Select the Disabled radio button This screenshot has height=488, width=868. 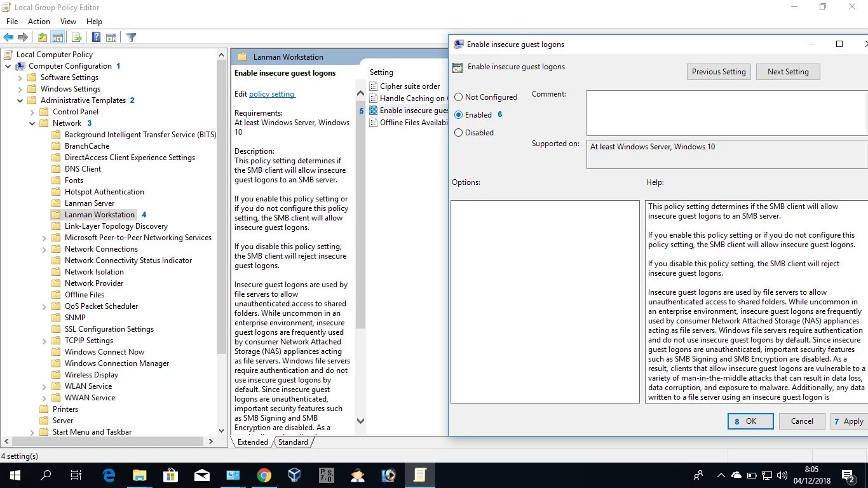pos(459,133)
